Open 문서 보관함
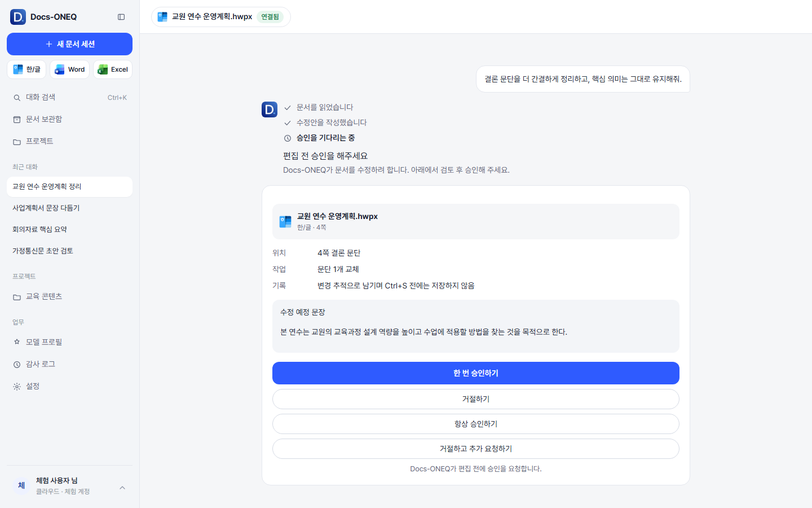812x508 pixels. coord(69,119)
